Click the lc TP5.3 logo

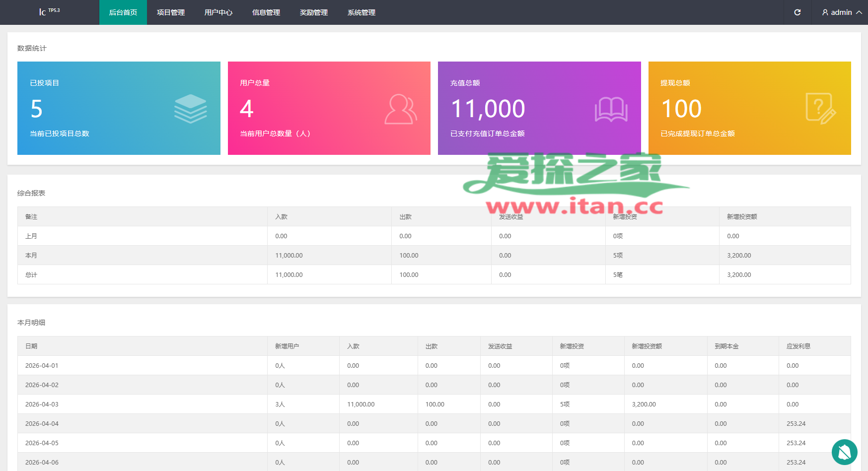tap(49, 11)
